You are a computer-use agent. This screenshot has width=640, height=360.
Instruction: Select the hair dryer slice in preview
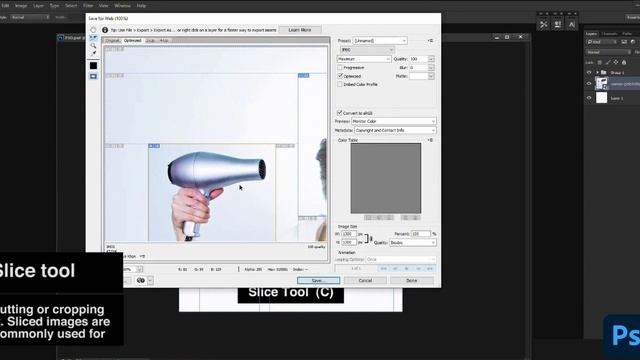[212, 192]
